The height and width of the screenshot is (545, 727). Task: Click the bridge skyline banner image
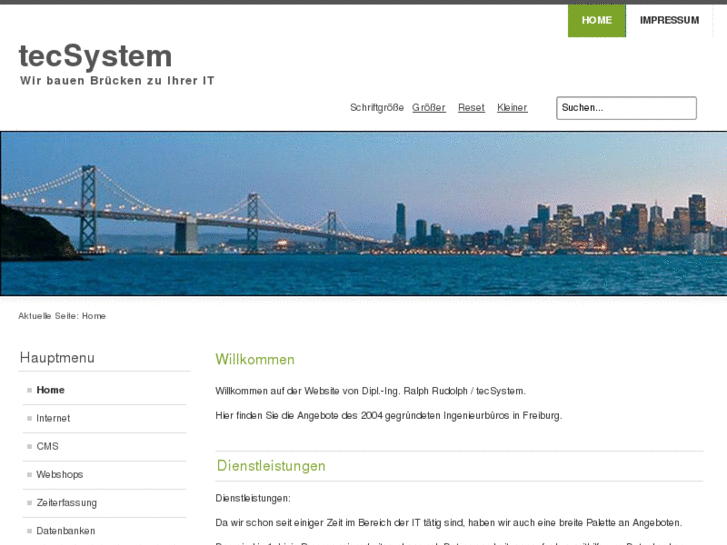pyautogui.click(x=364, y=213)
